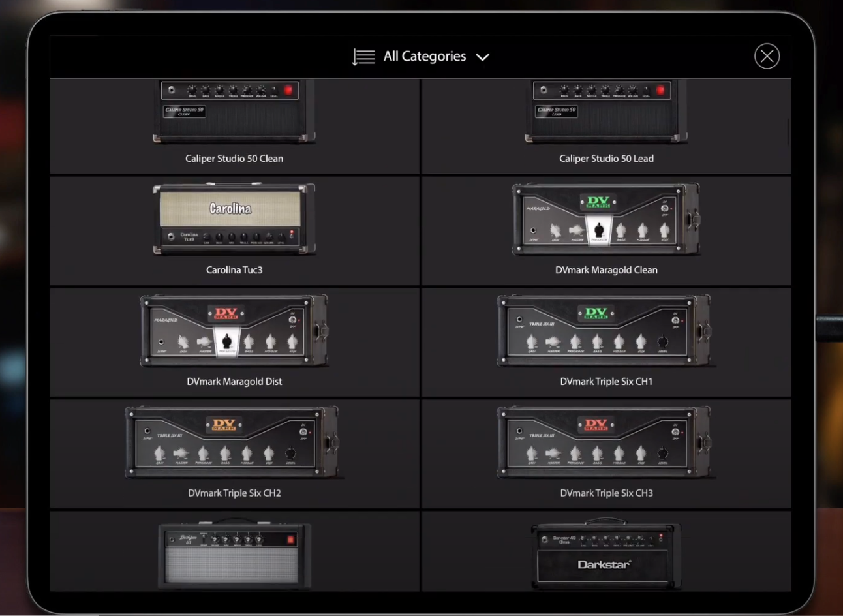
Task: Select the Darkface 63 combo amp
Action: pyautogui.click(x=234, y=555)
